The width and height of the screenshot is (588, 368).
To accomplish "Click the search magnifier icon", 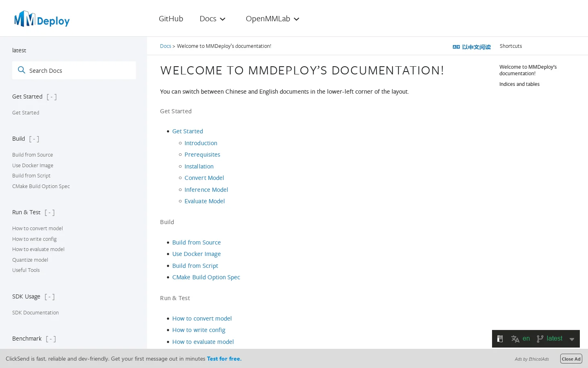I will 22,70.
